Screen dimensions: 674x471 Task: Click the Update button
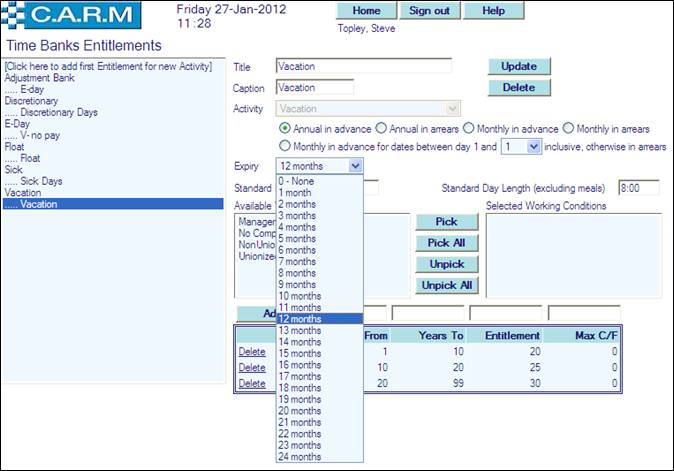[519, 66]
